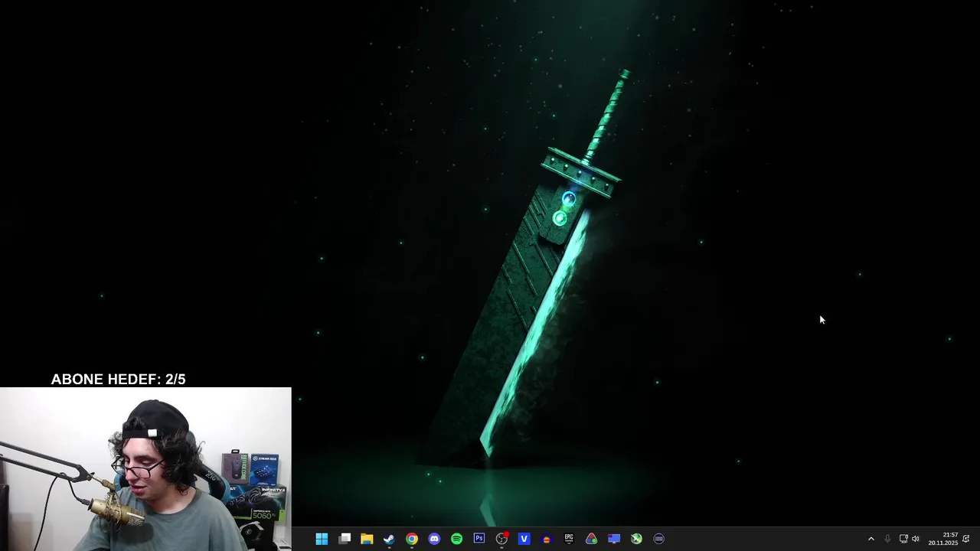Open Google Chrome from the taskbar

412,539
